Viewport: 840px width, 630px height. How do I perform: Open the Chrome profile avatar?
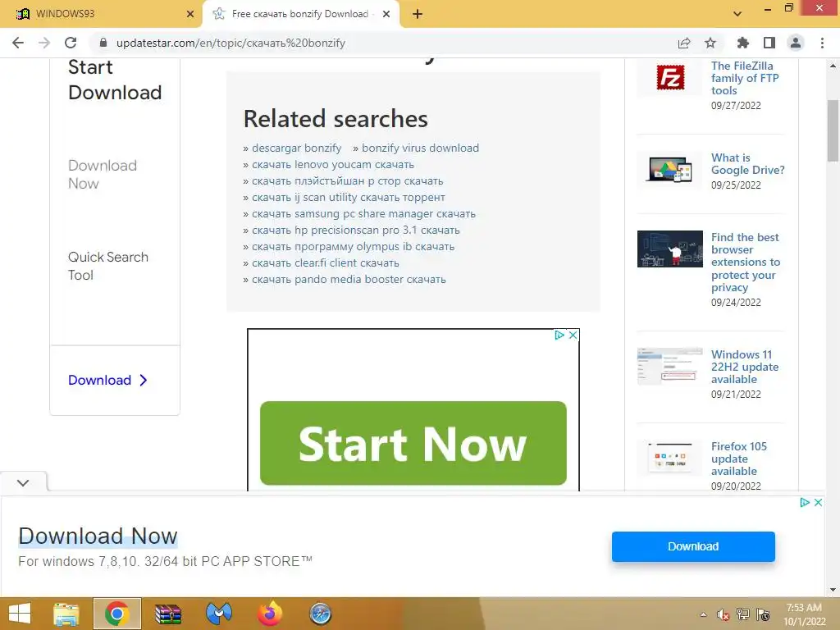(796, 43)
